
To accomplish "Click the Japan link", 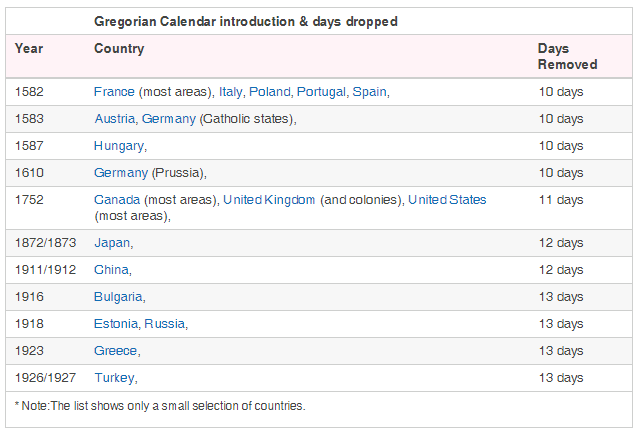I will (x=112, y=243).
